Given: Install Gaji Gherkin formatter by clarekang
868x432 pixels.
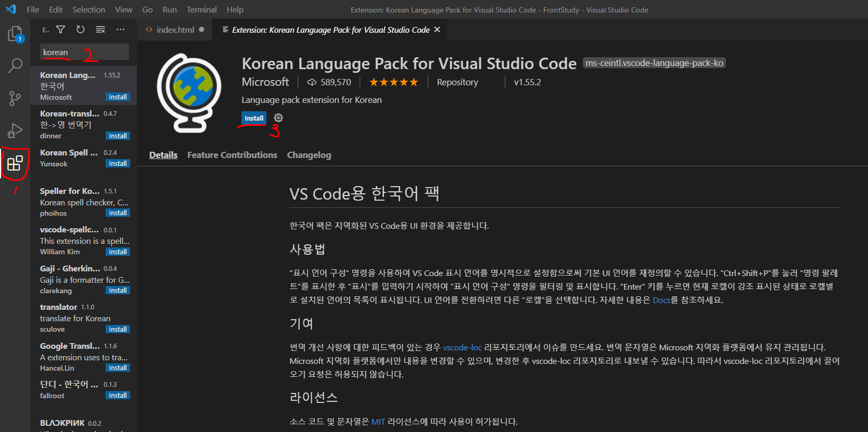Looking at the screenshot, I should click(118, 290).
